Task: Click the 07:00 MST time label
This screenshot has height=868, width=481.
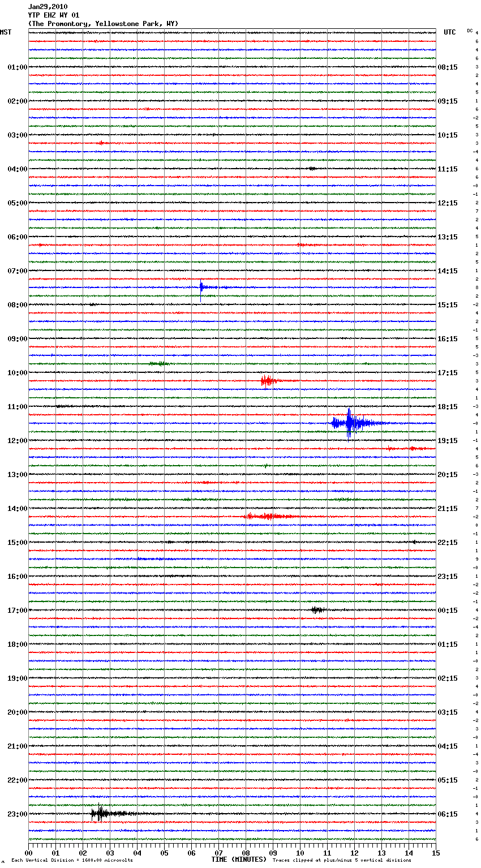Action: coord(18,271)
